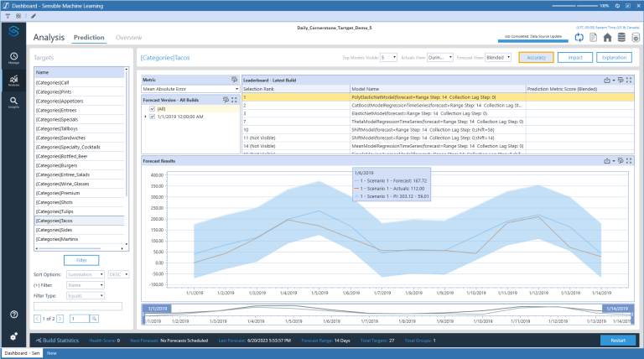This screenshot has width=644, height=359.
Task: Open the database stack icon
Action: tap(621, 37)
